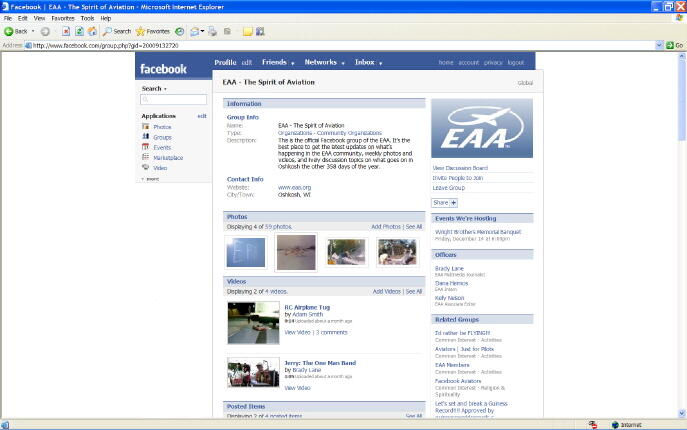Viewport: 687px width, 430px height.
Task: Click the yellow note toolbar icon
Action: click(248, 32)
